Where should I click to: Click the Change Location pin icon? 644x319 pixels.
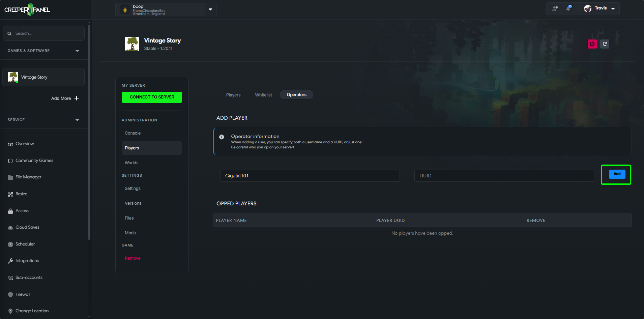10,311
